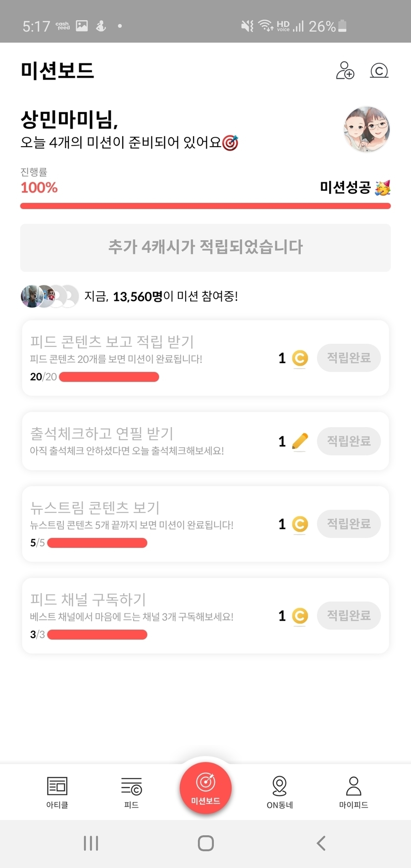Open the ON동네 location tab
Screen dimensions: 411x868
(280, 792)
